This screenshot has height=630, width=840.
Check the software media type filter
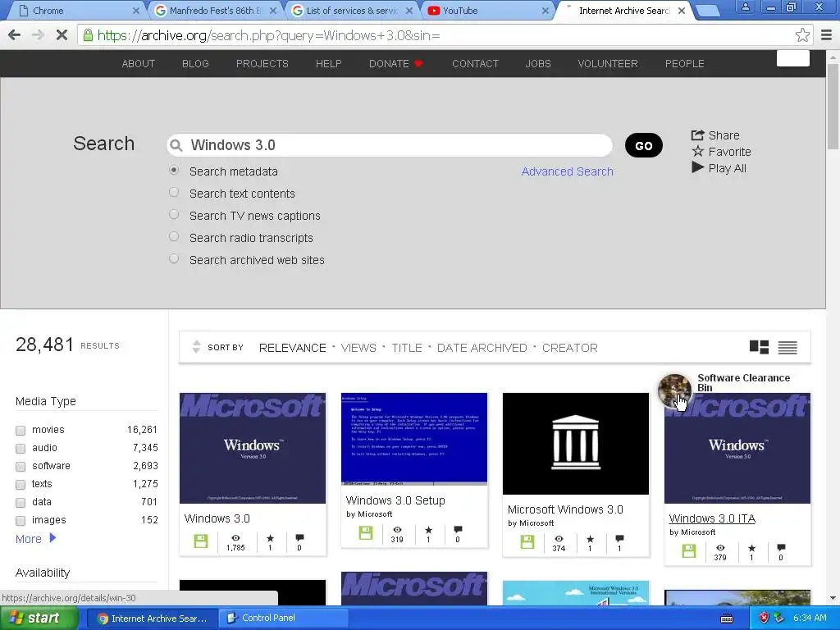pyautogui.click(x=21, y=467)
